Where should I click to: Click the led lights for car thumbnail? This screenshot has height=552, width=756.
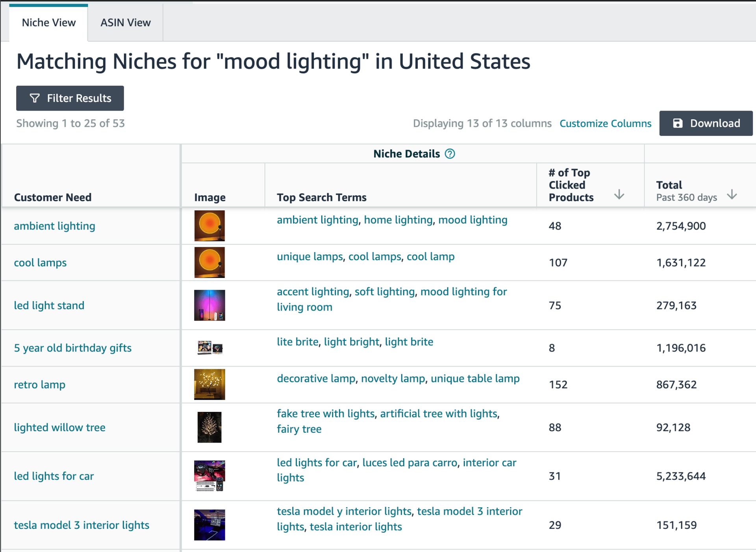pos(209,476)
